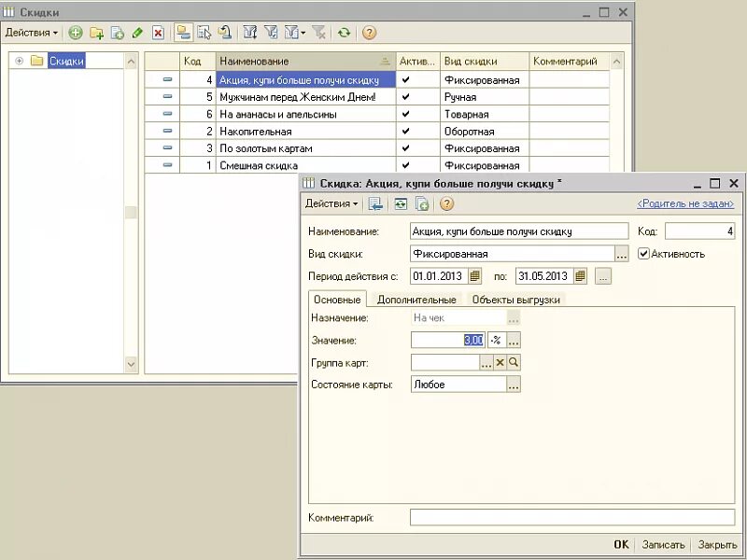The width and height of the screenshot is (747, 560).
Task: Open calendar for the start date 01.01.2013
Action: click(474, 276)
